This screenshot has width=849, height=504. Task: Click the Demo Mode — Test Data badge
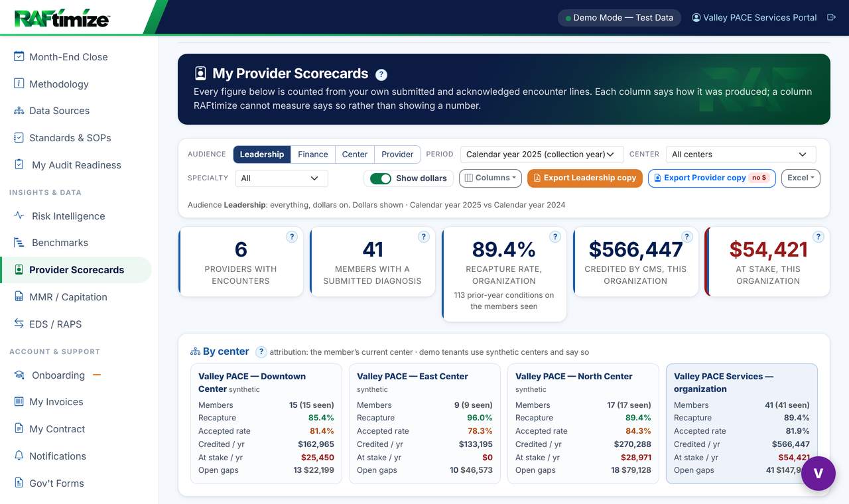(619, 18)
